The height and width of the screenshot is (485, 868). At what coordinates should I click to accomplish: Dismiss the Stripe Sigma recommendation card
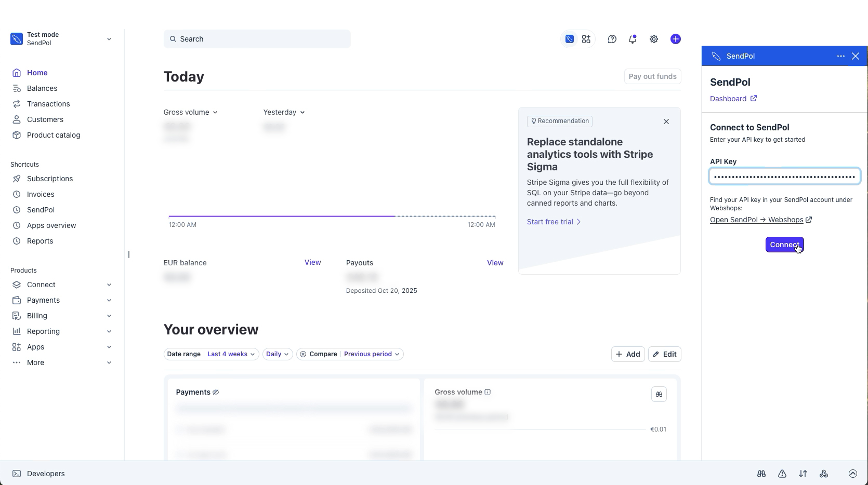(666, 122)
